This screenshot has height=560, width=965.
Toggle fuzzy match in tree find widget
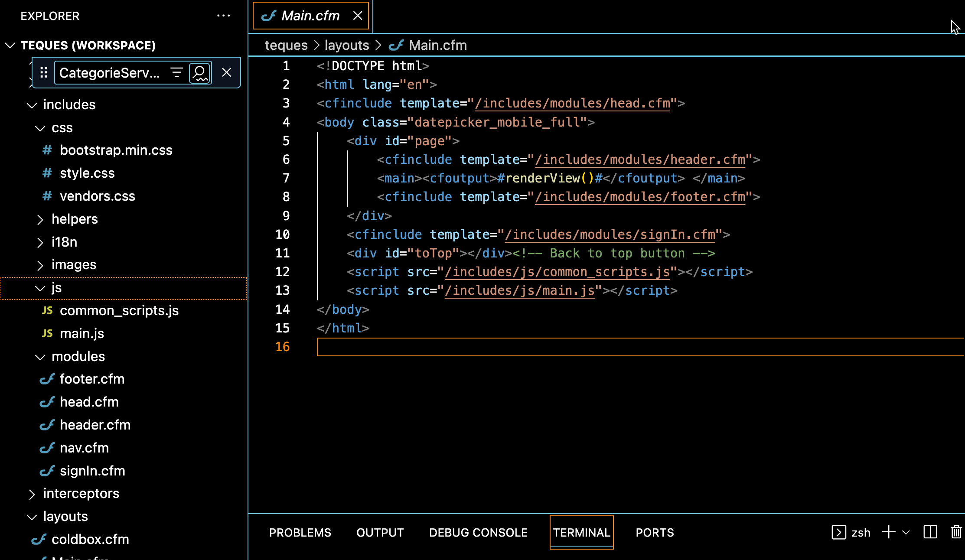tap(200, 72)
